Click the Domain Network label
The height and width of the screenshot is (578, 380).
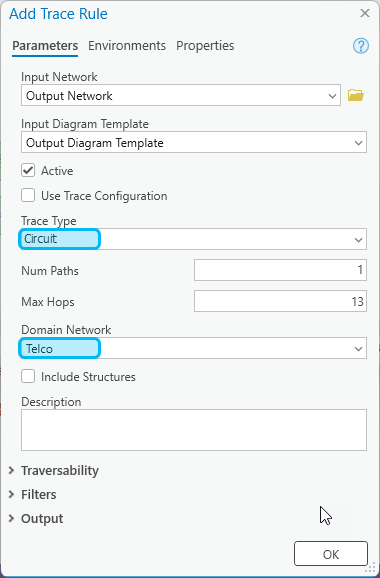66,330
